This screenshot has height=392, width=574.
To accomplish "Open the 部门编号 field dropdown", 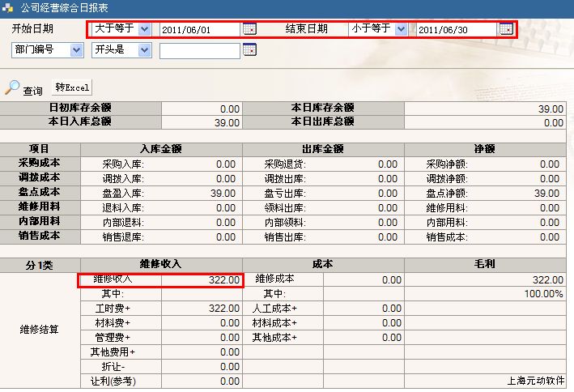I will [x=77, y=50].
